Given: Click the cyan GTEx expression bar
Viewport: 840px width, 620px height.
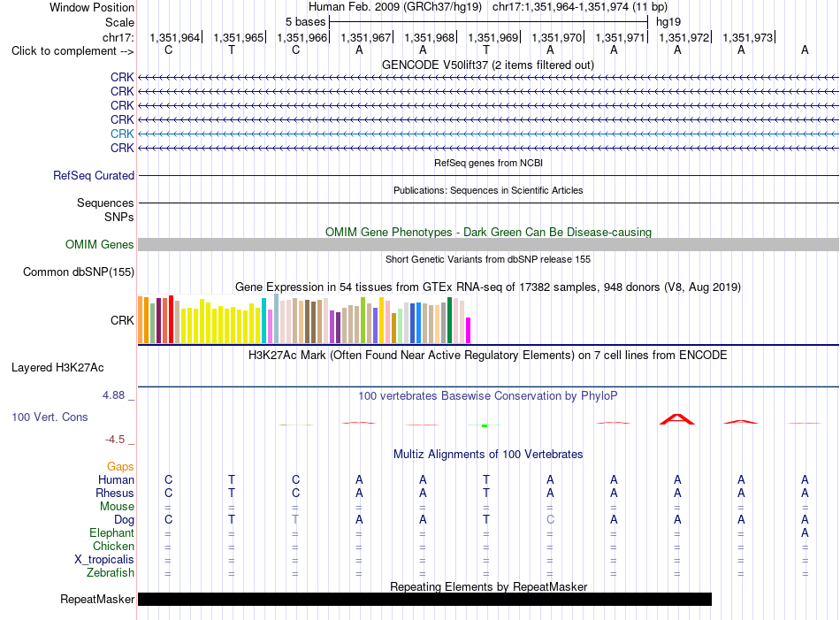Looking at the screenshot, I should coord(263,320).
